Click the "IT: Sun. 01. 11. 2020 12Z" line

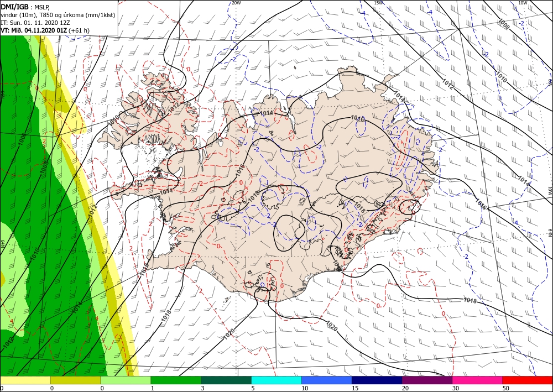click(35, 23)
